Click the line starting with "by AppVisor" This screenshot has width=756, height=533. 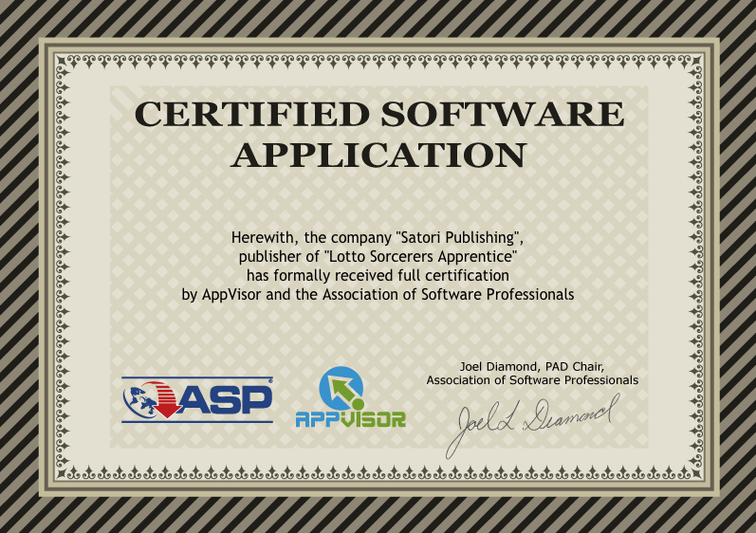pyautogui.click(x=378, y=295)
